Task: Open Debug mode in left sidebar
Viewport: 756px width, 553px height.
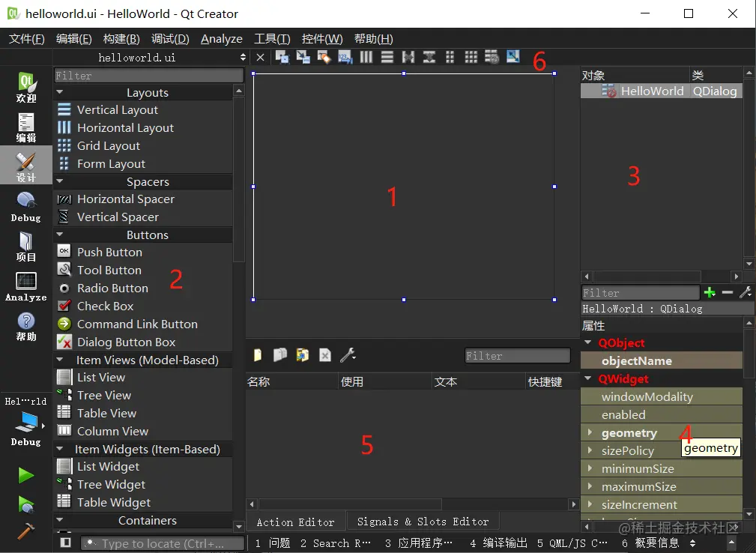Action: click(26, 208)
